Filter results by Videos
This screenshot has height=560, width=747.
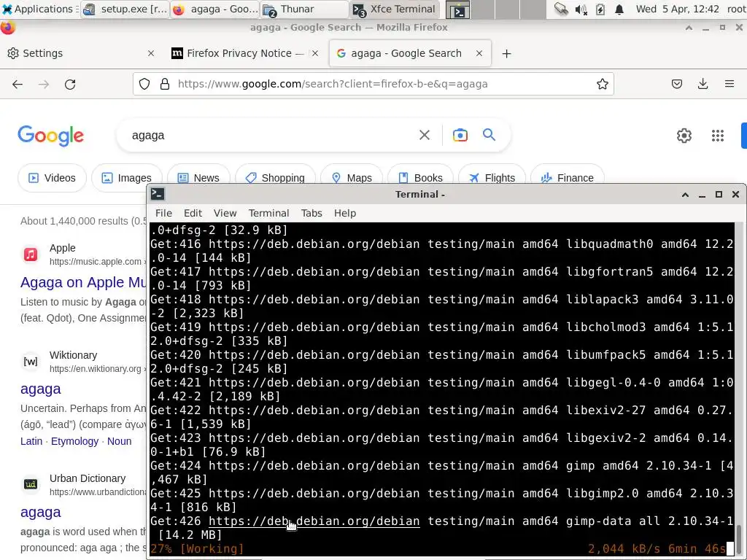point(52,178)
